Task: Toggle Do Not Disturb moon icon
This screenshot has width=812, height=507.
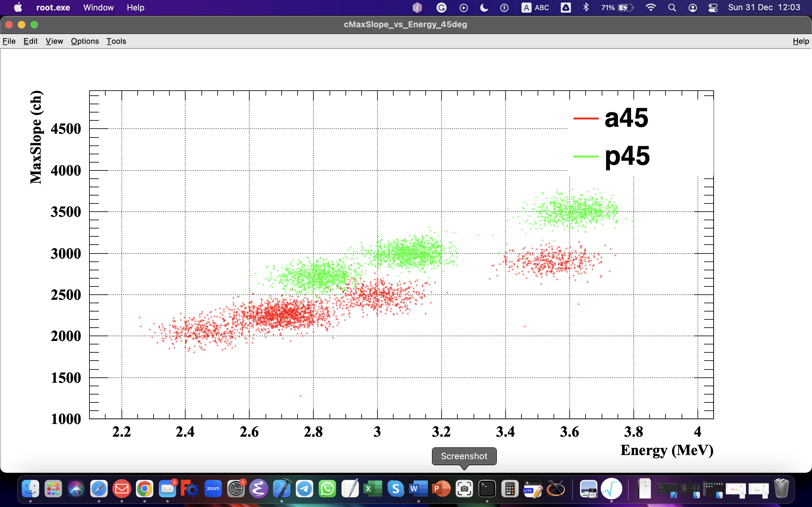Action: tap(484, 8)
